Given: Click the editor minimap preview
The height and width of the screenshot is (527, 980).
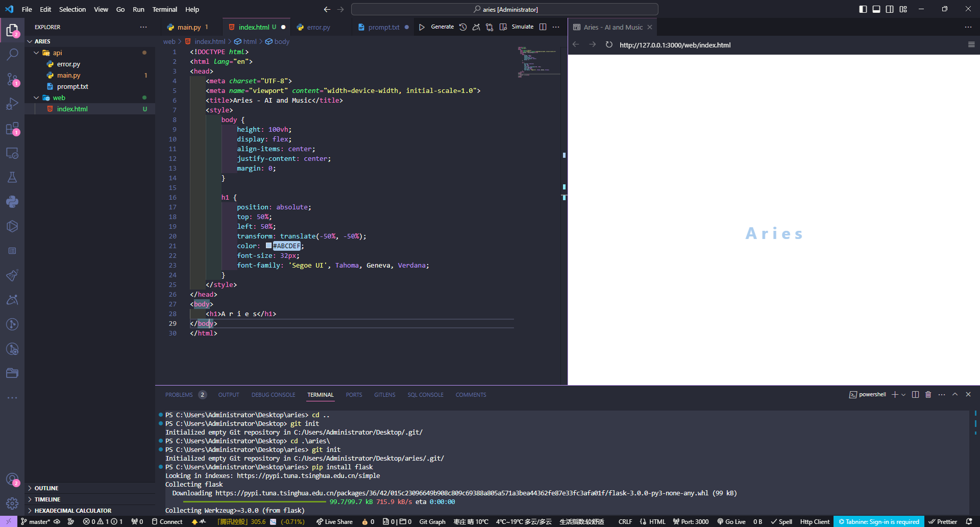Looking at the screenshot, I should click(538, 61).
